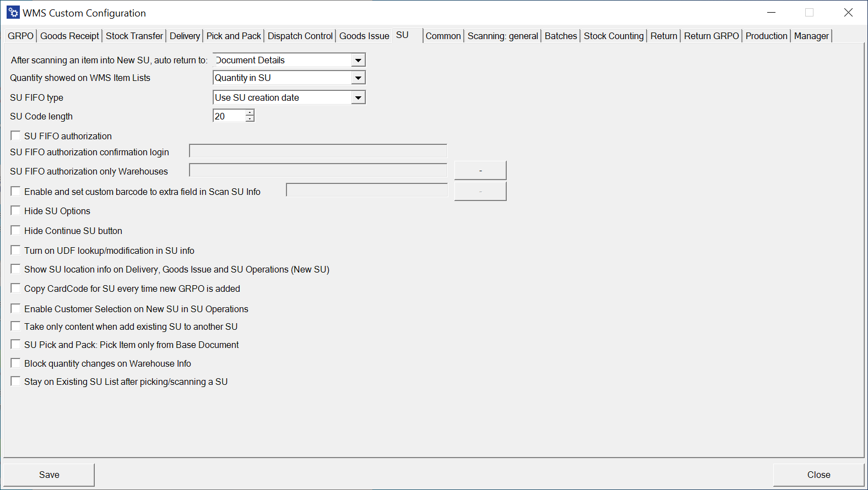Image resolution: width=868 pixels, height=490 pixels.
Task: Open SU FIFO type dropdown
Action: (358, 97)
